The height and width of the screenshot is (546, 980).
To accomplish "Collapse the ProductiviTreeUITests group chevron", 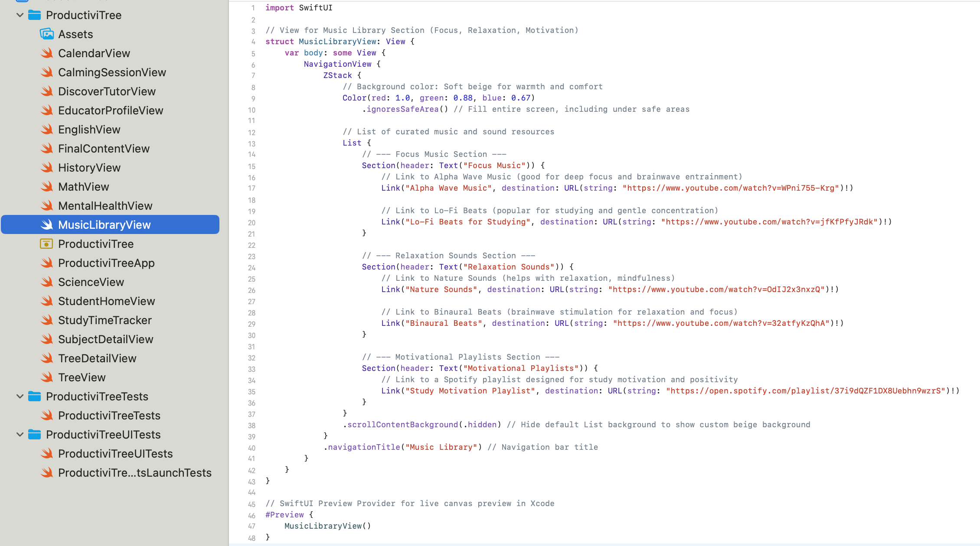I will point(20,434).
